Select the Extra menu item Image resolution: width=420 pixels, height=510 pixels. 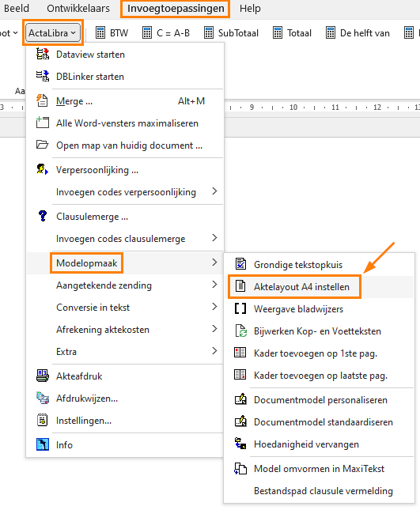pyautogui.click(x=125, y=352)
